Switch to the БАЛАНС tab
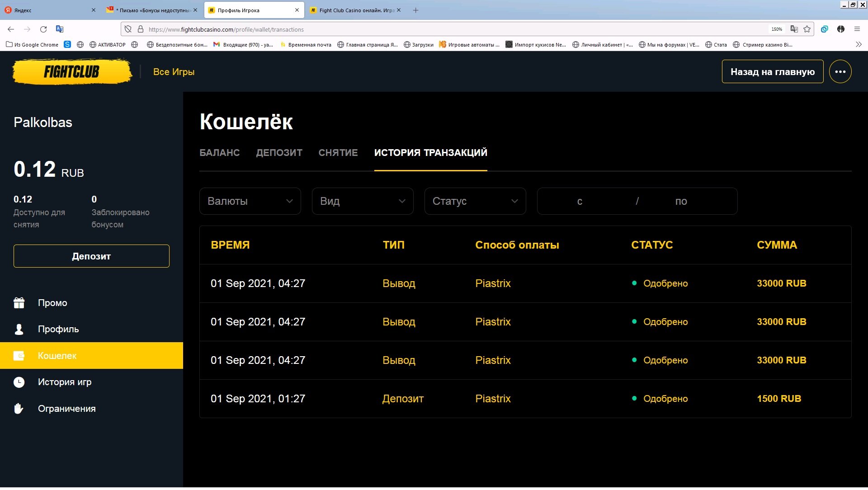 click(x=219, y=153)
